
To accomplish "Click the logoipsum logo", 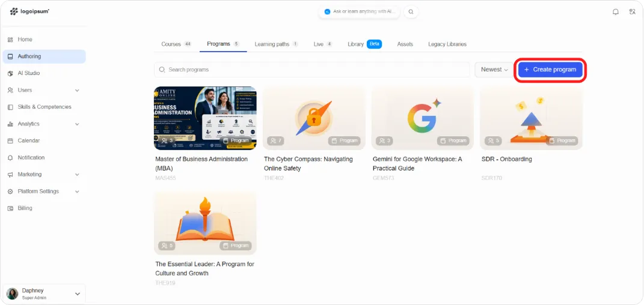I will point(29,11).
